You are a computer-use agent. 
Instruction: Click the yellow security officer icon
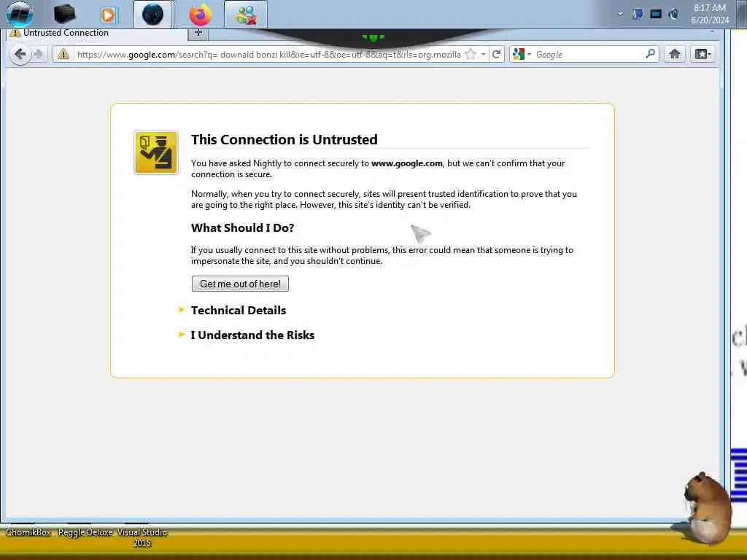(x=156, y=152)
